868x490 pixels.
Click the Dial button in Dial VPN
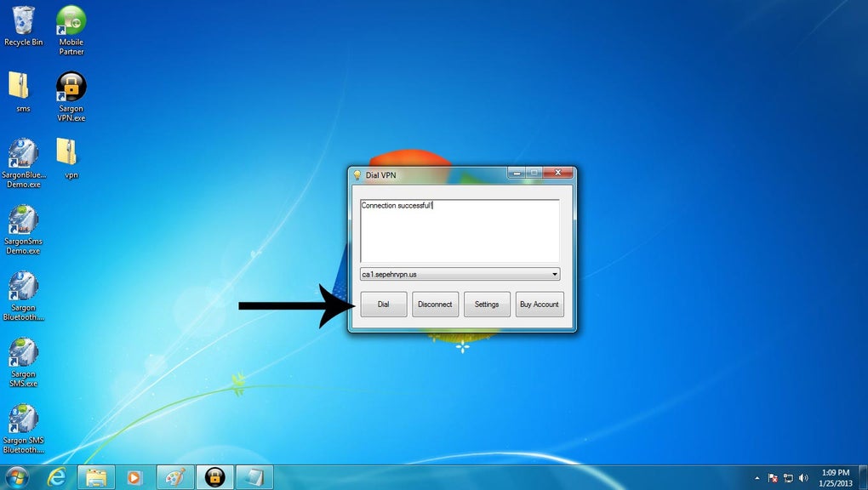pos(384,305)
